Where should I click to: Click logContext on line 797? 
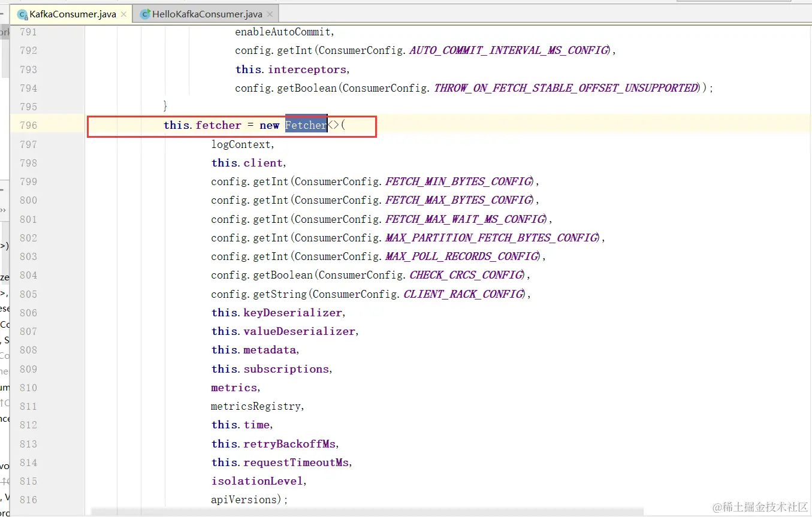[x=241, y=144]
